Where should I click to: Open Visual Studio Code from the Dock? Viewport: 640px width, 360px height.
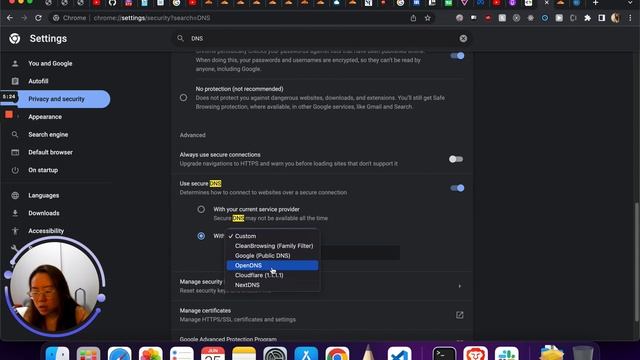[399, 353]
